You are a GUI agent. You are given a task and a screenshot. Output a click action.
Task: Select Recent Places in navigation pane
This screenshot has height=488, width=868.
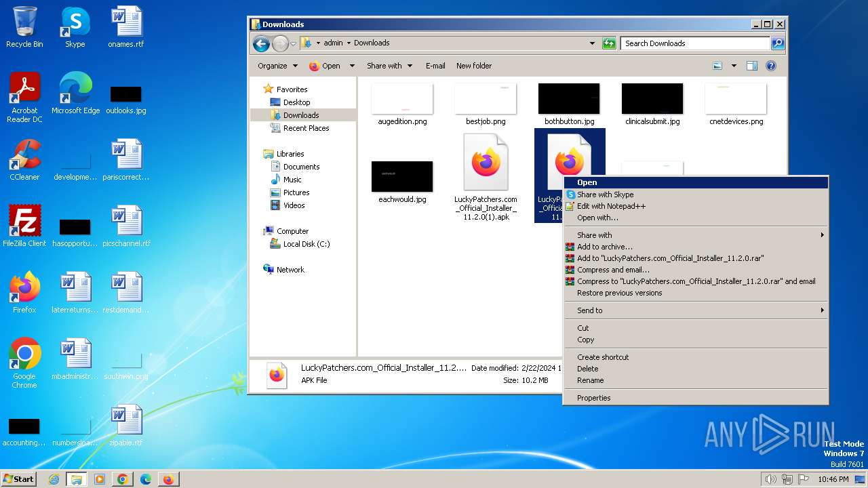coord(306,128)
